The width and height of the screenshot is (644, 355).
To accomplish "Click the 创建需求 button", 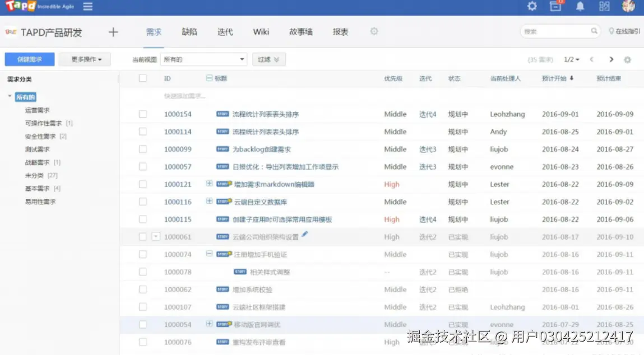I will coord(30,59).
